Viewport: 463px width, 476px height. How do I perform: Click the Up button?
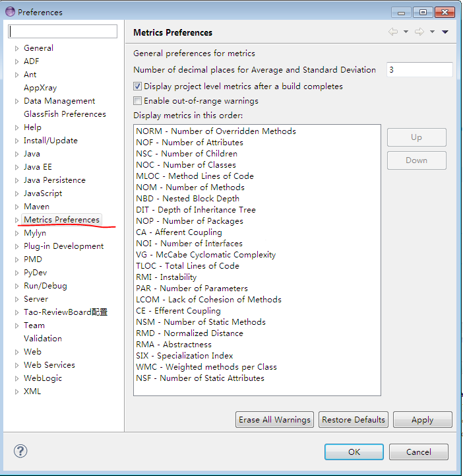tap(417, 137)
